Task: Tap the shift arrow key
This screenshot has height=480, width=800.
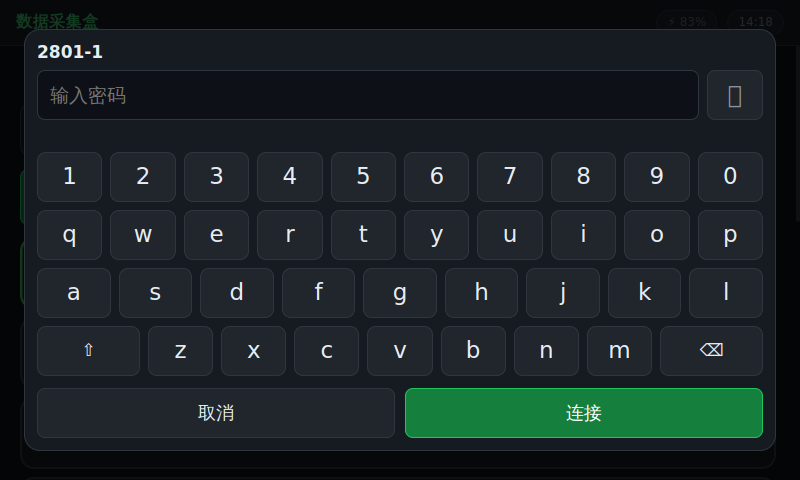Action: tap(88, 351)
